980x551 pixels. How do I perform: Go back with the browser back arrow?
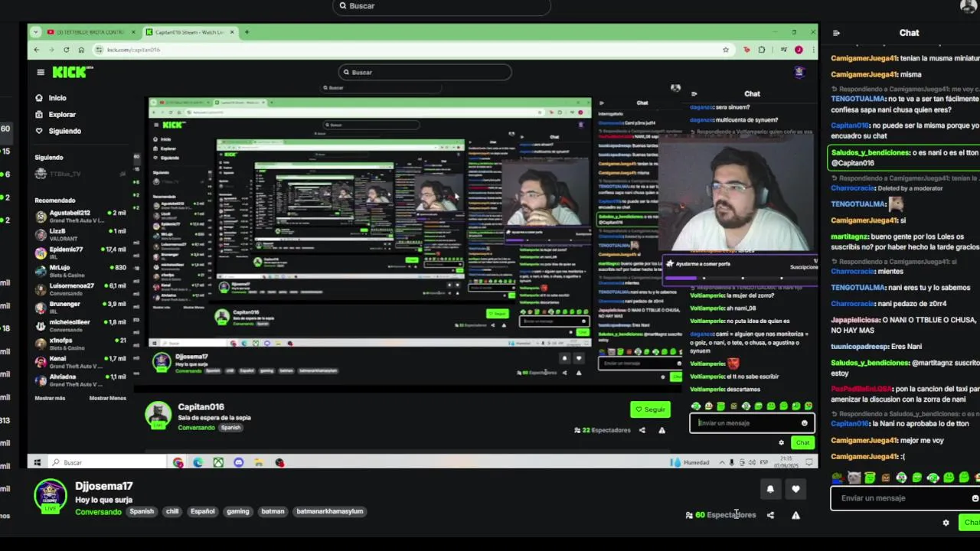point(36,50)
